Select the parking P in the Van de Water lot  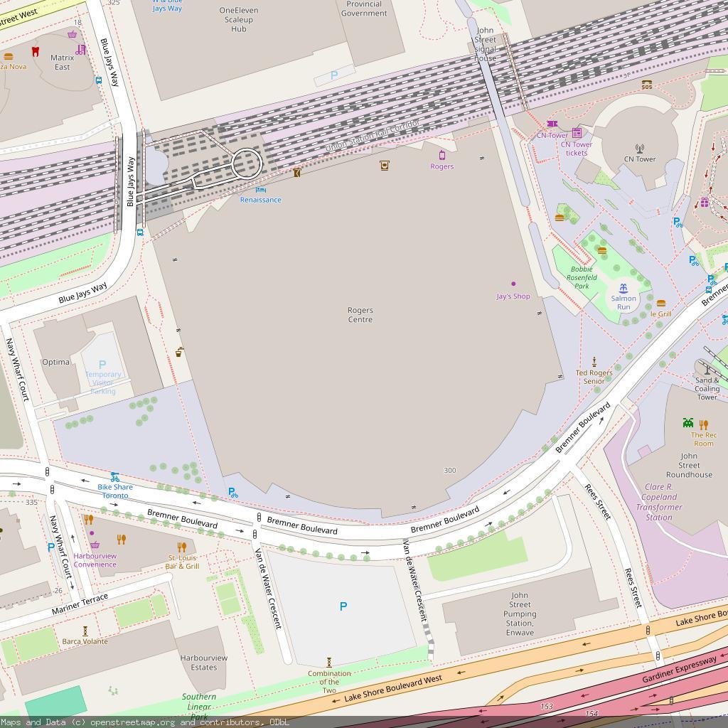tap(343, 606)
